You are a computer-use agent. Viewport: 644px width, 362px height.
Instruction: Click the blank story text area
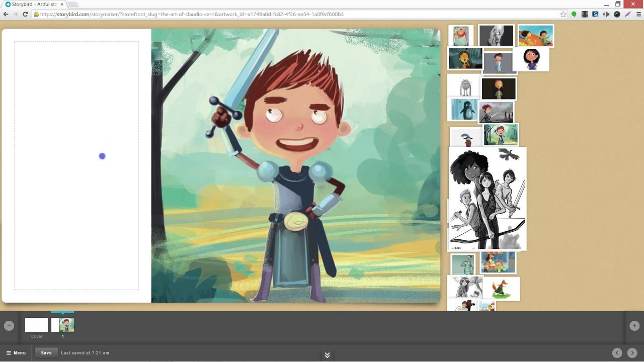pos(76,166)
